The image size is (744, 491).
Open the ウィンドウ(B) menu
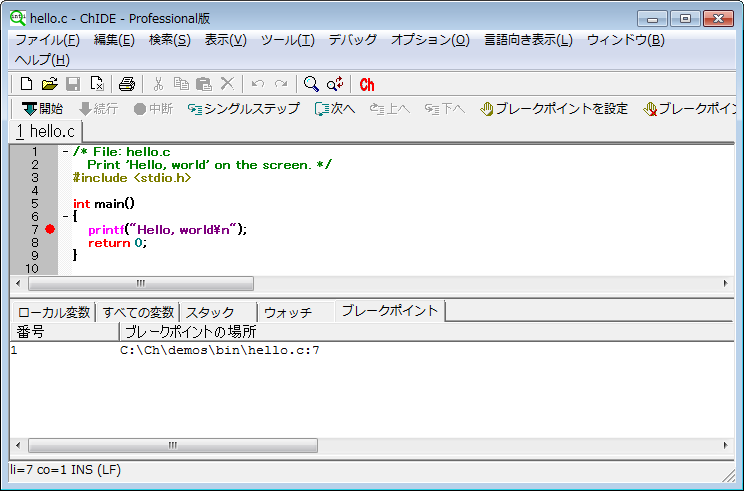pyautogui.click(x=625, y=40)
